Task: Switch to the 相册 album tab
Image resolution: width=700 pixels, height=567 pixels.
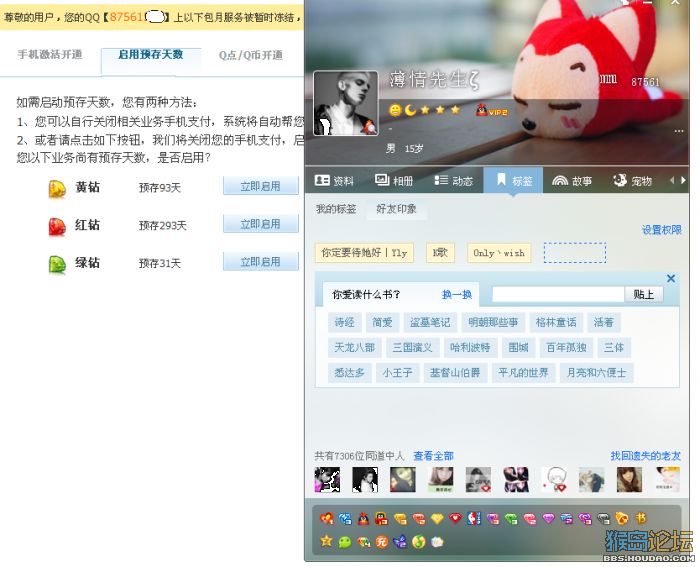Action: 394,181
